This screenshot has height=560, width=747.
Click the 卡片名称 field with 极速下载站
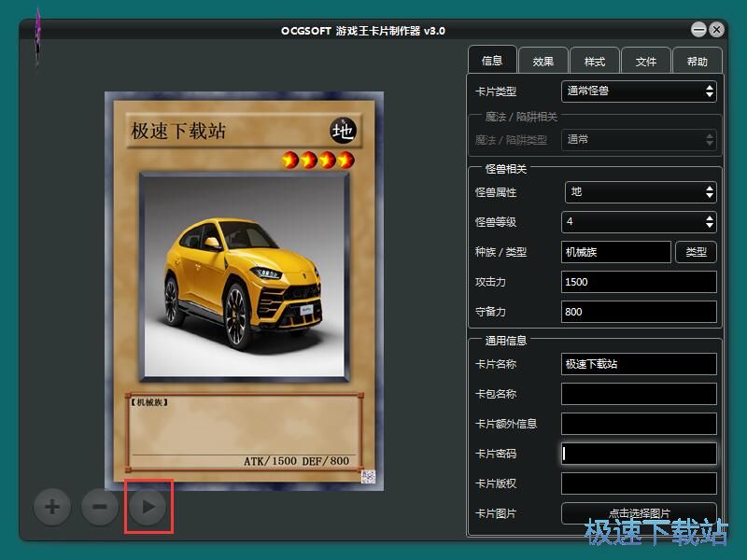point(639,364)
